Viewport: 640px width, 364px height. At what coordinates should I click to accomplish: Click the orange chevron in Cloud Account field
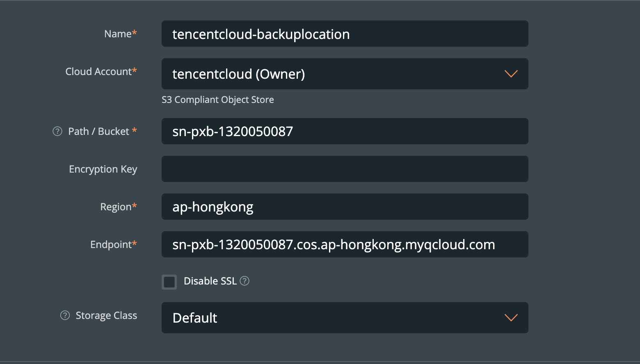click(511, 74)
